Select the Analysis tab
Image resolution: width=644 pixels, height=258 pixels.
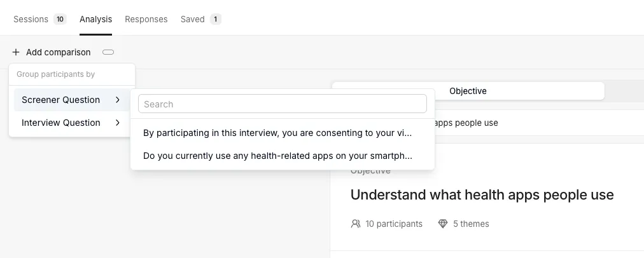tap(95, 19)
